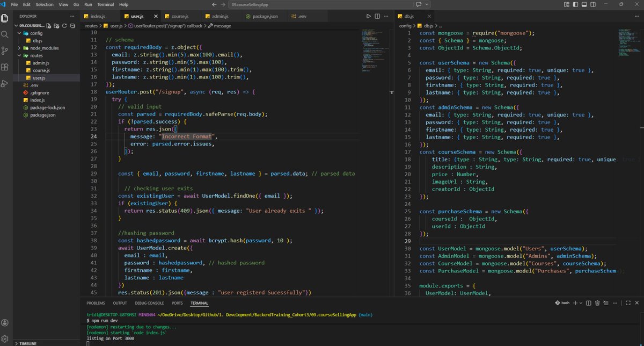Open the Terminal menu in the menu bar
This screenshot has height=346, width=644.
[105, 4]
